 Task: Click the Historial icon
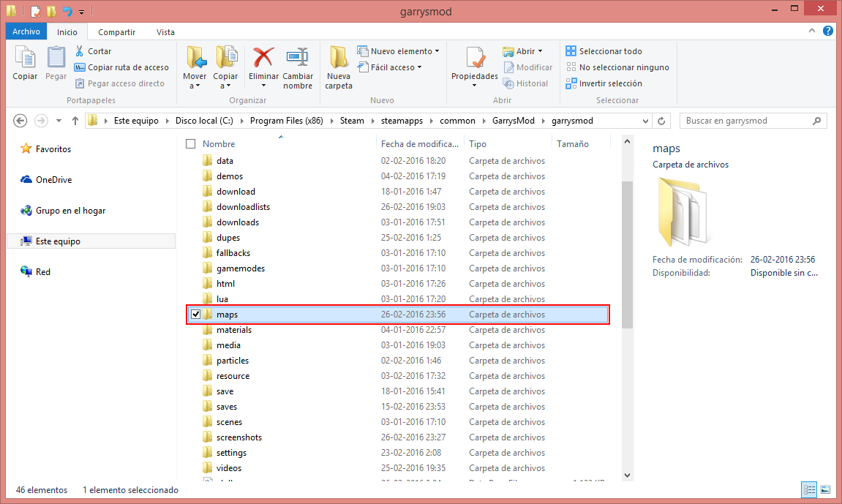click(509, 83)
